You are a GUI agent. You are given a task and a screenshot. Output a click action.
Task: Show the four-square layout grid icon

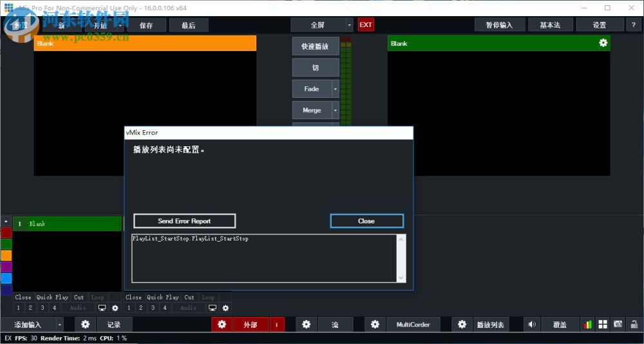point(603,324)
